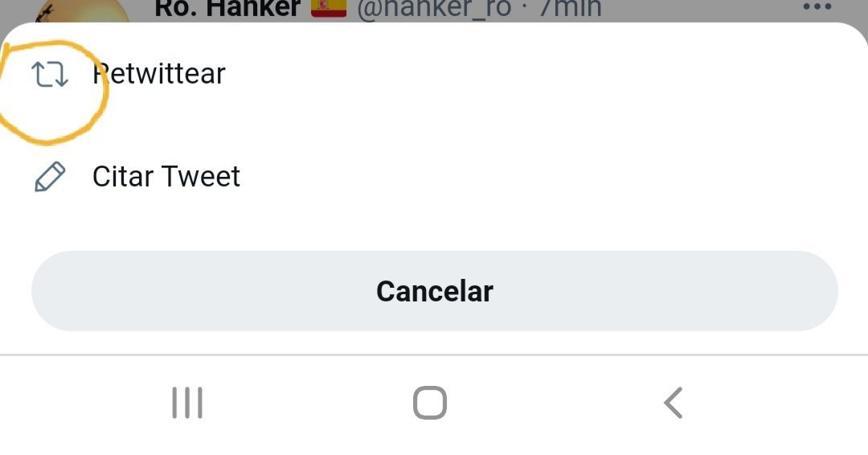Choose the Citar Tweet option text
868x455 pixels.
tap(166, 177)
